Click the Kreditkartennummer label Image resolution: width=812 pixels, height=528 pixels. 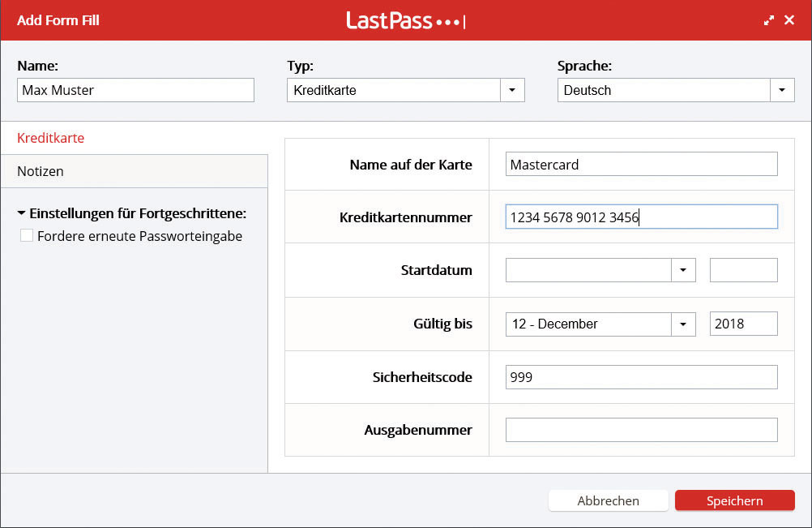point(406,217)
